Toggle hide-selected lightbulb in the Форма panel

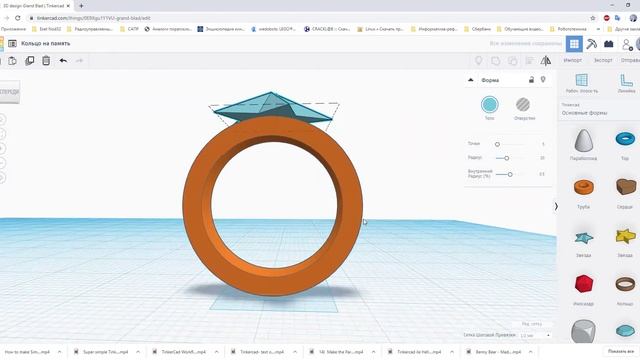coord(543,80)
